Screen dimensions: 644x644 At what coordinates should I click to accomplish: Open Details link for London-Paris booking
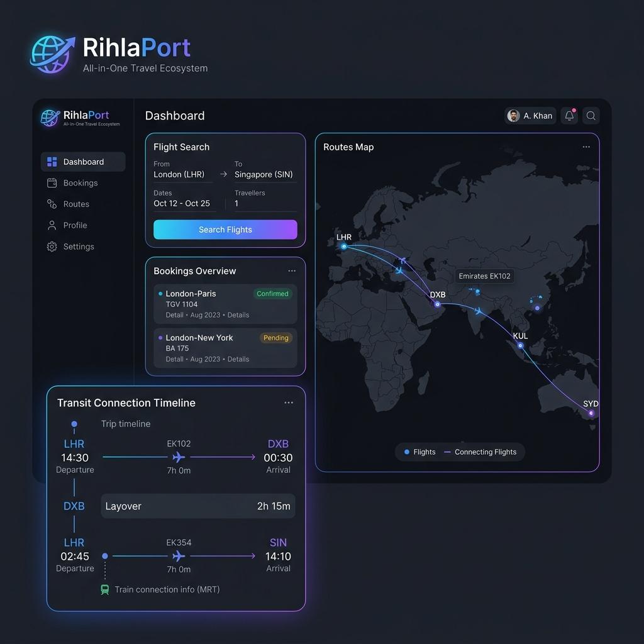coord(238,315)
